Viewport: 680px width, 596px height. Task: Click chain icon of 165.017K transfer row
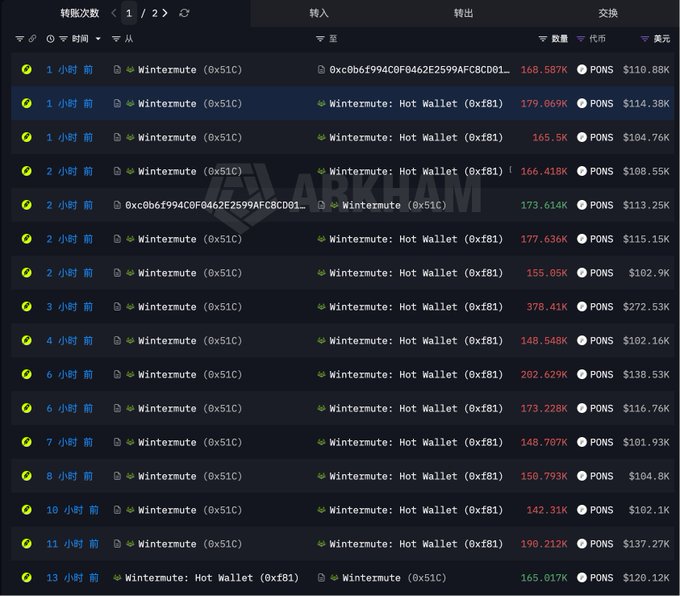(x=26, y=577)
